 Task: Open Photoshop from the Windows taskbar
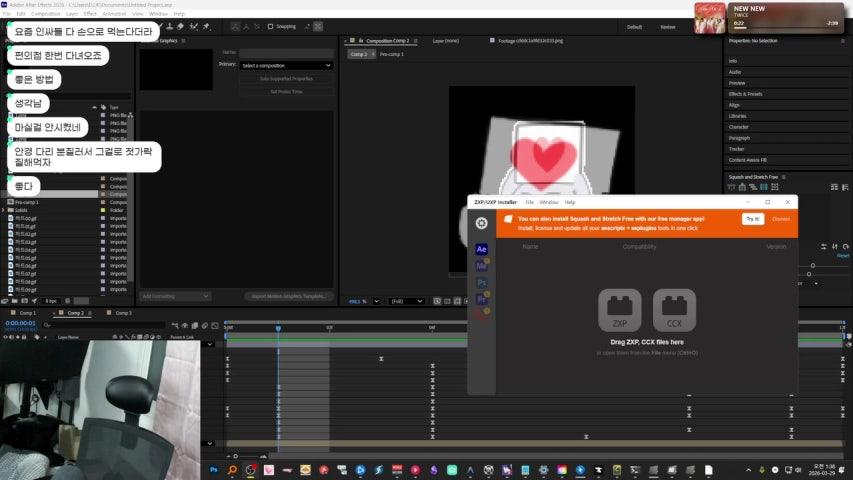(x=214, y=469)
